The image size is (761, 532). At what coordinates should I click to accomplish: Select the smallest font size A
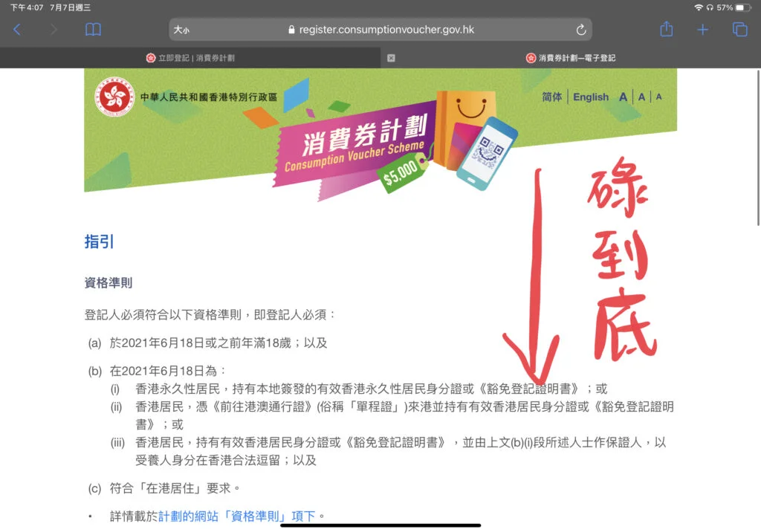click(658, 97)
